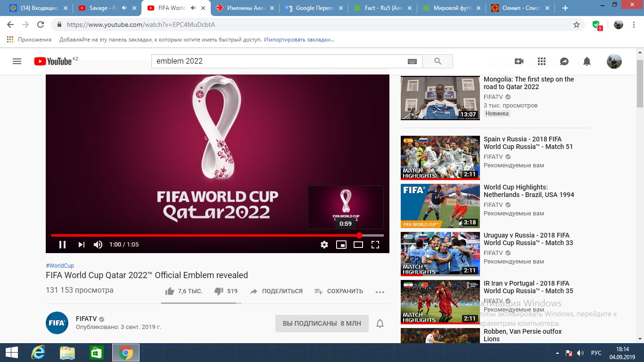Open the player settings gear
The image size is (644, 362).
point(324,245)
